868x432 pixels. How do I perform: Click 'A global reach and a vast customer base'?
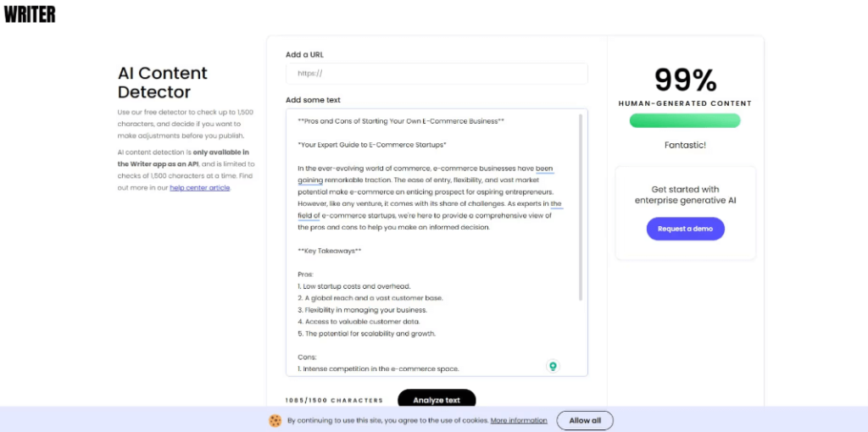pos(370,298)
